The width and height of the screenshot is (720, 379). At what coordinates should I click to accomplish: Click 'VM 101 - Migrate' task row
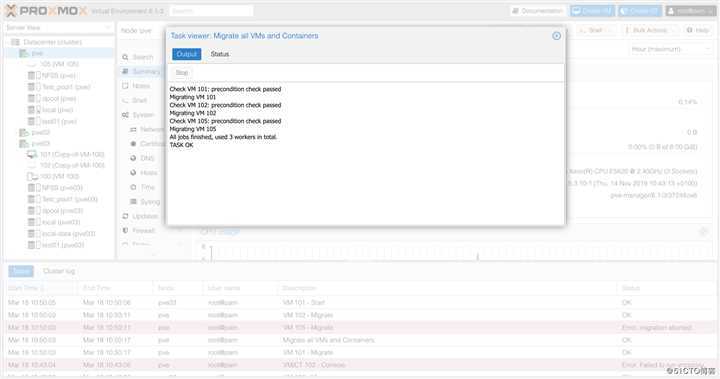pyautogui.click(x=360, y=352)
